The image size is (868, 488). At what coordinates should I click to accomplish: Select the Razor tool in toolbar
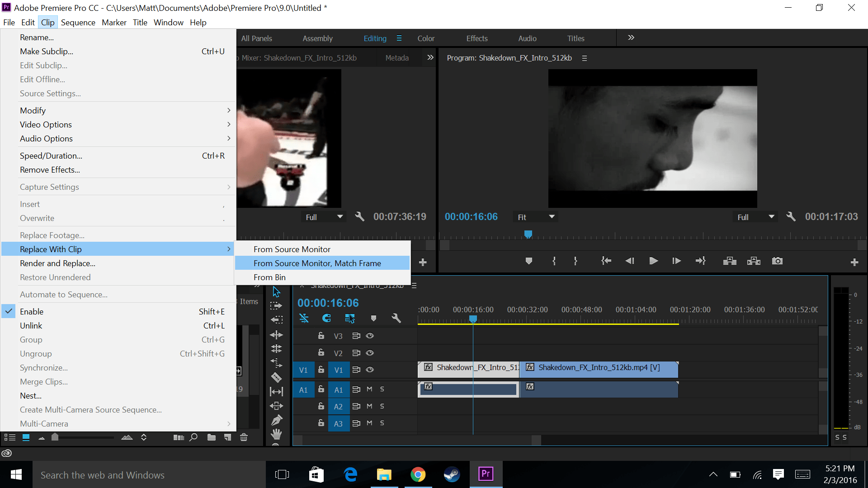click(x=276, y=377)
